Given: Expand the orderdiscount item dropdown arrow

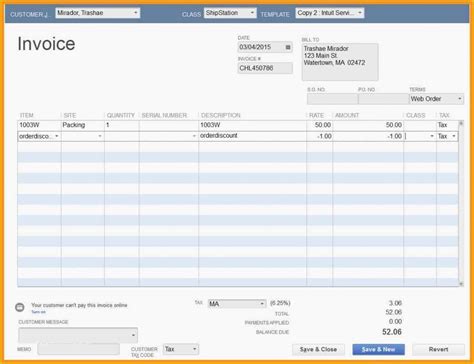Looking at the screenshot, I should [57, 136].
